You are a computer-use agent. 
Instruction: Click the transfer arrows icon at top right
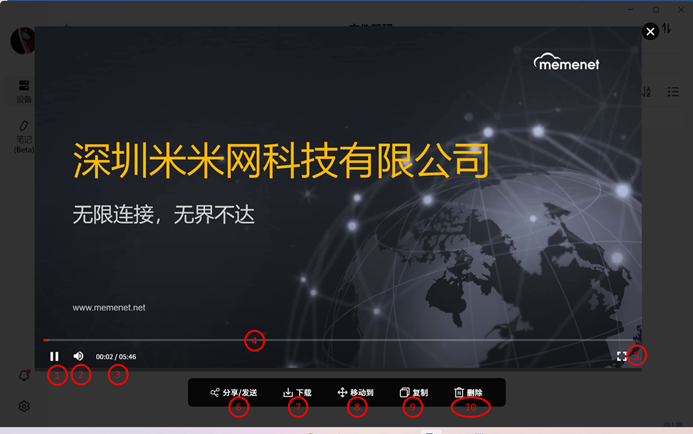click(x=668, y=30)
